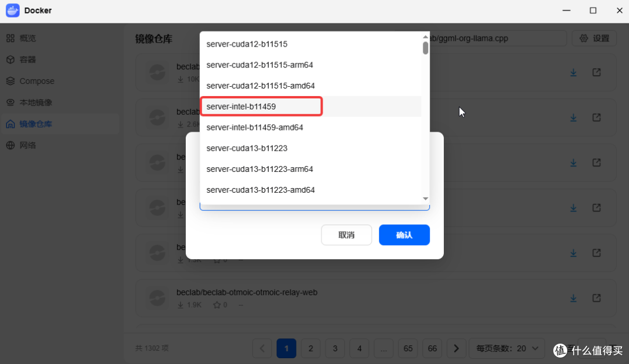
Task: Click the tag list scroll down arrow
Action: [x=425, y=199]
